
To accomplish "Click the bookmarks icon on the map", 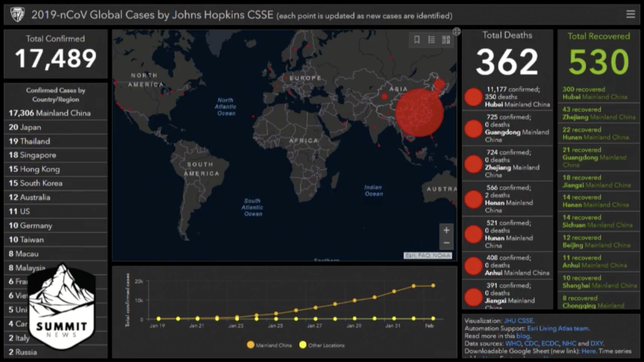I will [x=417, y=40].
